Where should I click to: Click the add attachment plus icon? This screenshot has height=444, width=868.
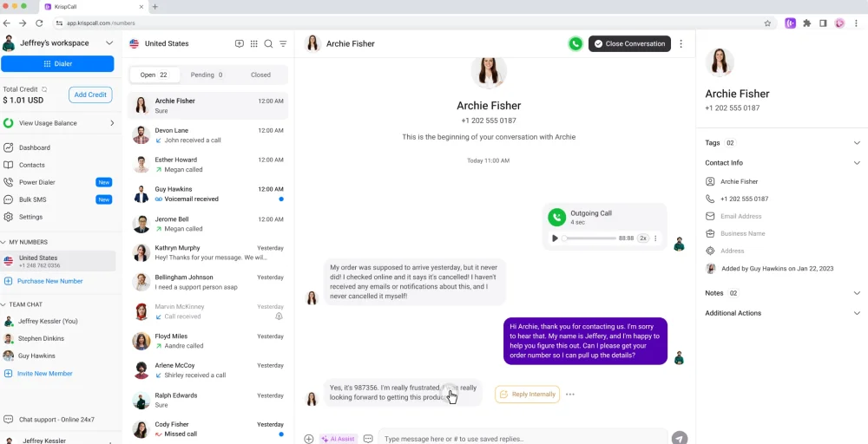[309, 439]
